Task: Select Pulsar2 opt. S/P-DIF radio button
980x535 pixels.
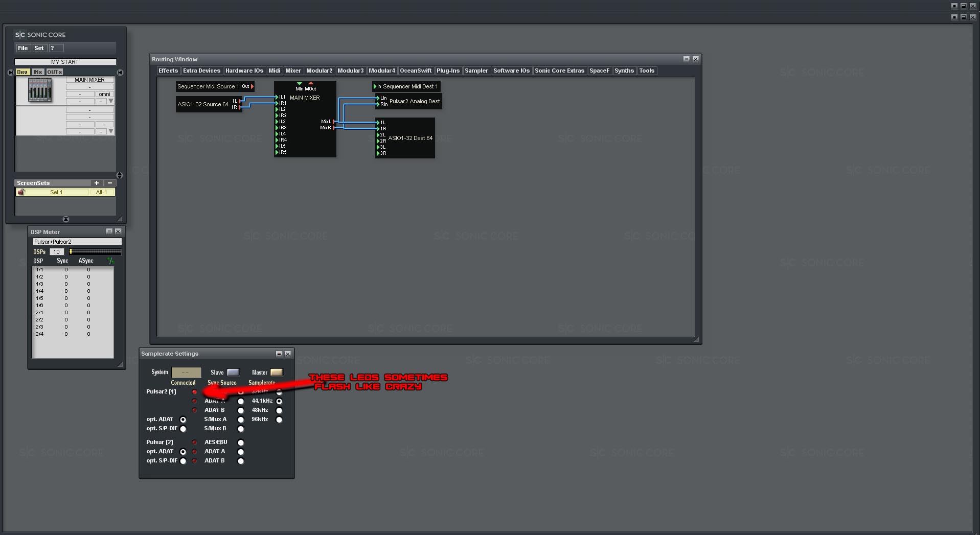Action: 183,429
